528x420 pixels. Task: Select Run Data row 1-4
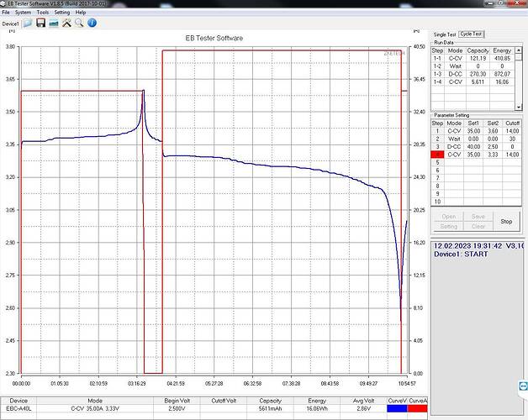473,81
